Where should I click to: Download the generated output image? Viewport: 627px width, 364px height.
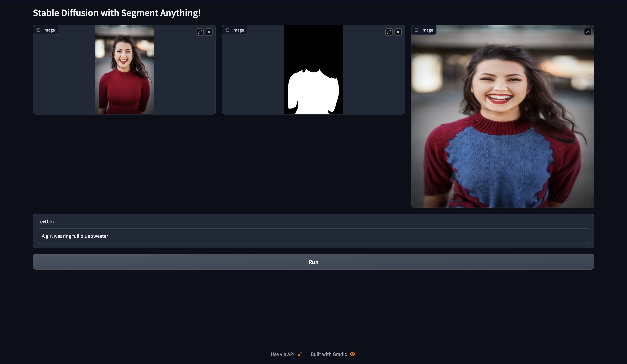click(x=588, y=31)
